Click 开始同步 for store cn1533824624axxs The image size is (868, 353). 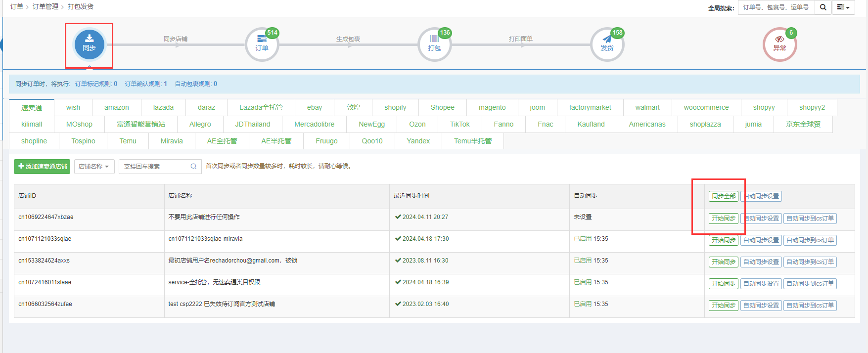tap(724, 262)
